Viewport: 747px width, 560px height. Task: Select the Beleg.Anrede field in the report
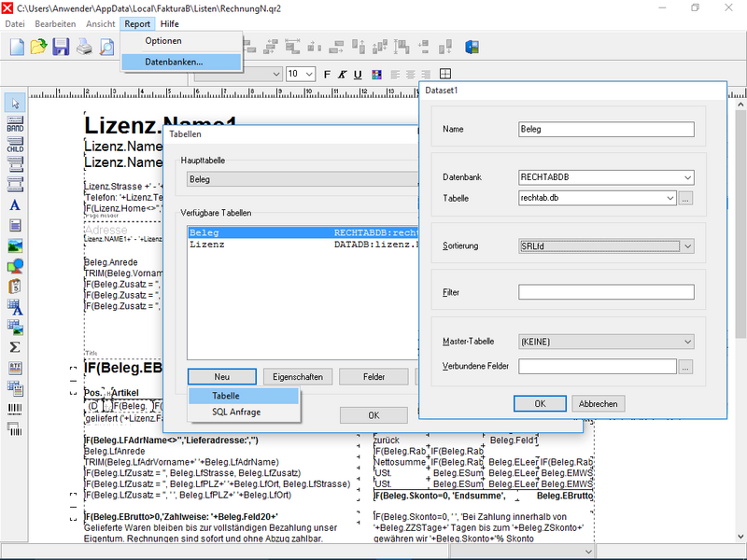tap(111, 262)
